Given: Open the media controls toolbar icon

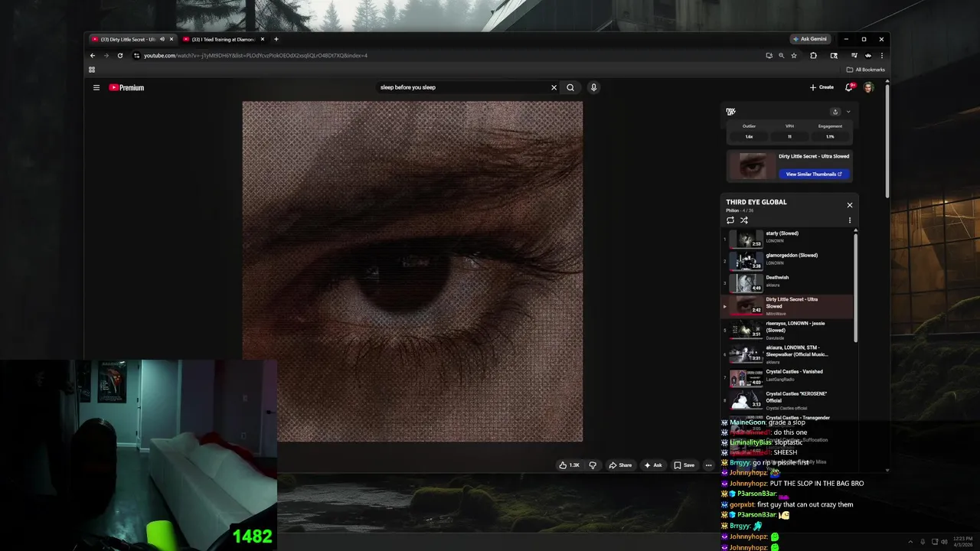Looking at the screenshot, I should [x=854, y=55].
